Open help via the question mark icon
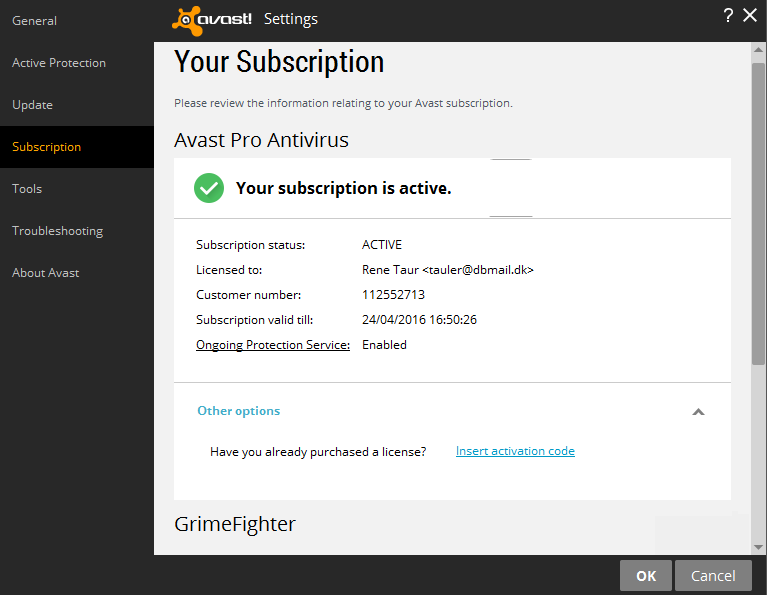The width and height of the screenshot is (767, 595). (728, 16)
